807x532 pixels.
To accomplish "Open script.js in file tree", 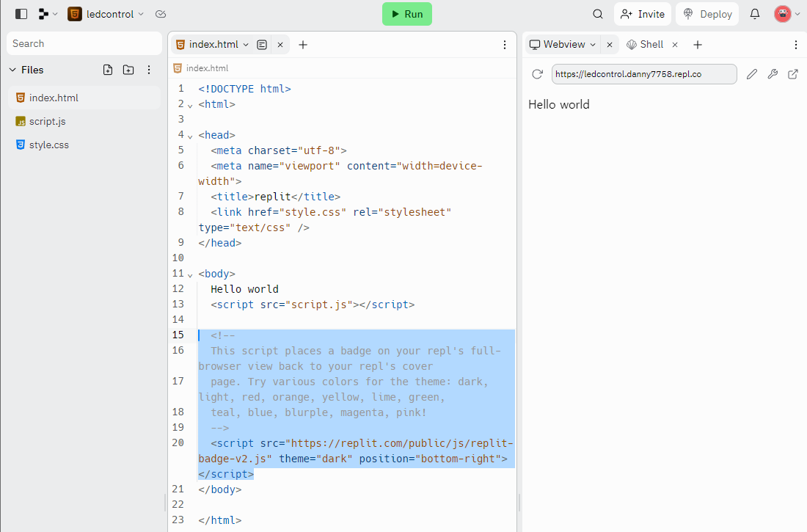I will tap(84, 122).
